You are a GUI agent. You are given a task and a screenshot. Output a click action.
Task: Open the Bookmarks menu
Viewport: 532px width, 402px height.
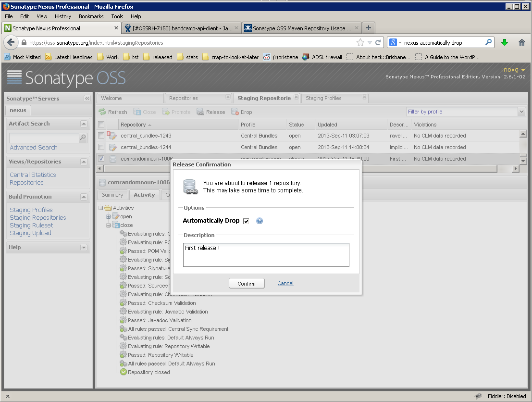pos(91,16)
